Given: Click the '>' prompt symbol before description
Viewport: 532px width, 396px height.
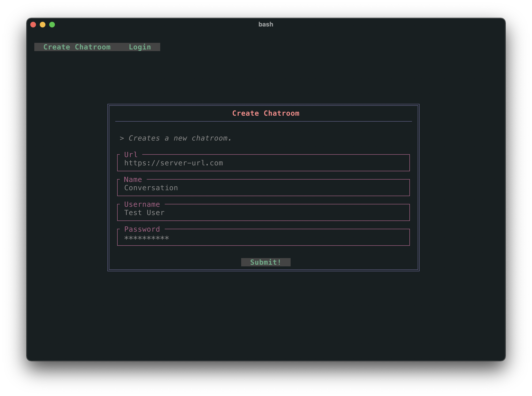Looking at the screenshot, I should pyautogui.click(x=122, y=138).
